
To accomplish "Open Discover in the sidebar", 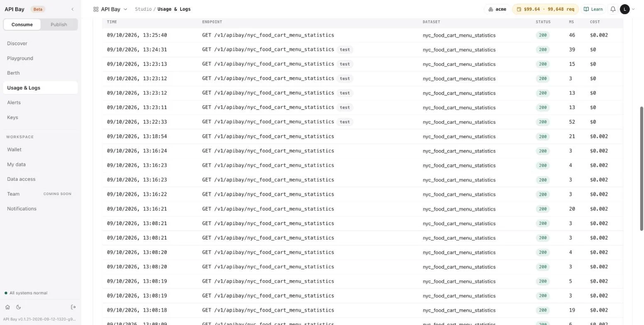I will click(40, 44).
